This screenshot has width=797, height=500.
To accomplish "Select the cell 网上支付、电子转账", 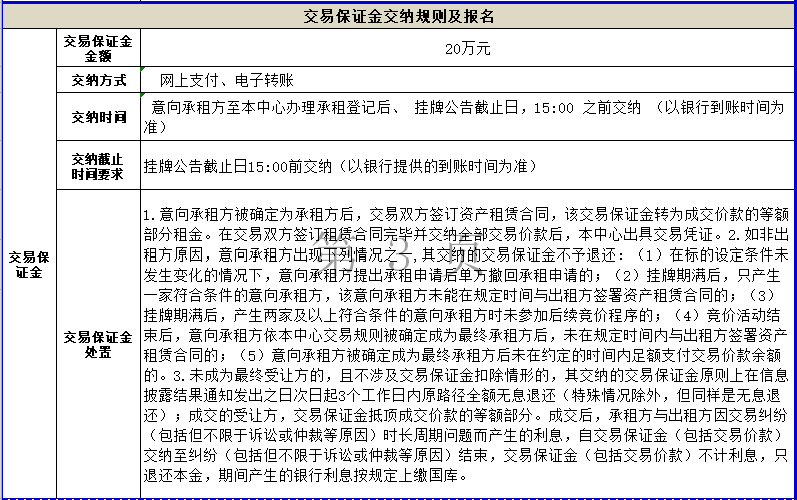I will point(467,80).
